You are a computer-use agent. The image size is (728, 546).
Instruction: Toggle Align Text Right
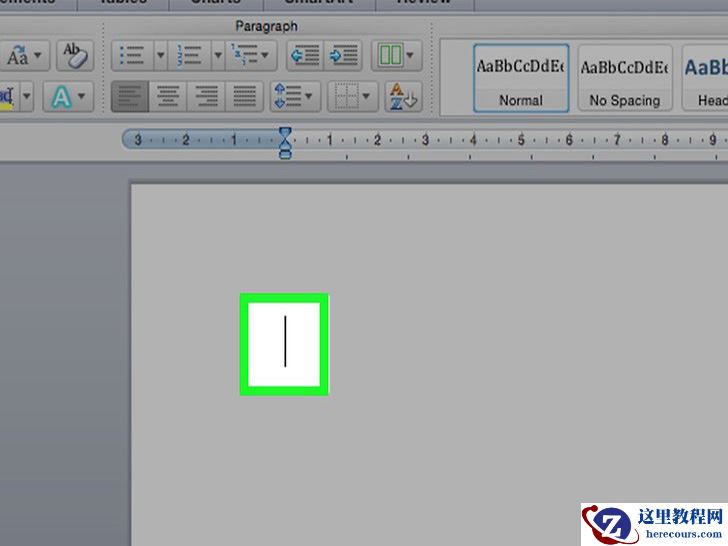click(x=206, y=97)
